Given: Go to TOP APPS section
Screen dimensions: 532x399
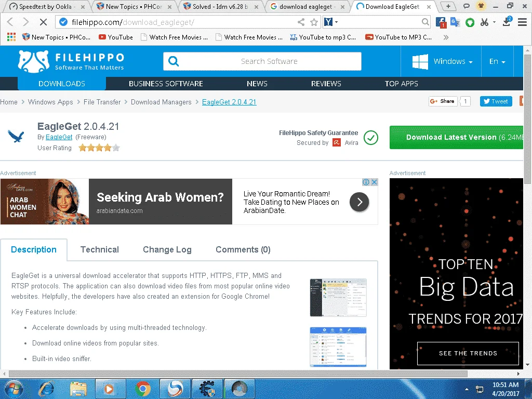Looking at the screenshot, I should (x=402, y=84).
